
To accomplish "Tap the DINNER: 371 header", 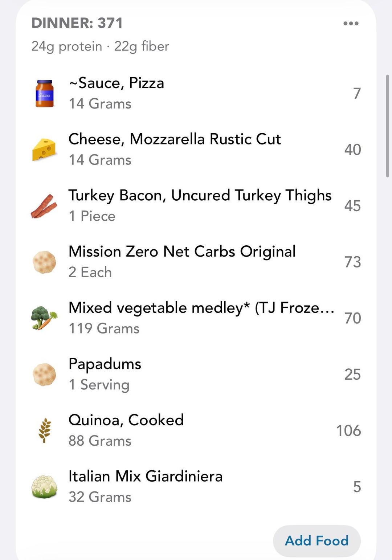I will (77, 23).
